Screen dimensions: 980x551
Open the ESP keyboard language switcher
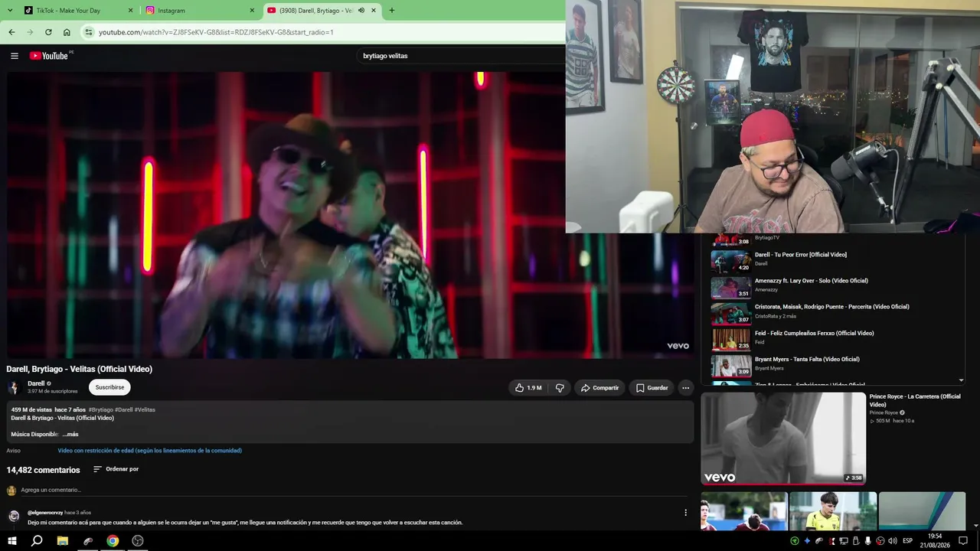tap(908, 541)
